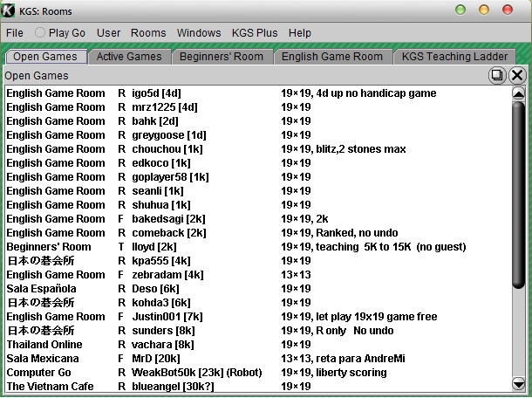This screenshot has height=398, width=532.
Task: Open the Help menu
Action: coord(300,33)
